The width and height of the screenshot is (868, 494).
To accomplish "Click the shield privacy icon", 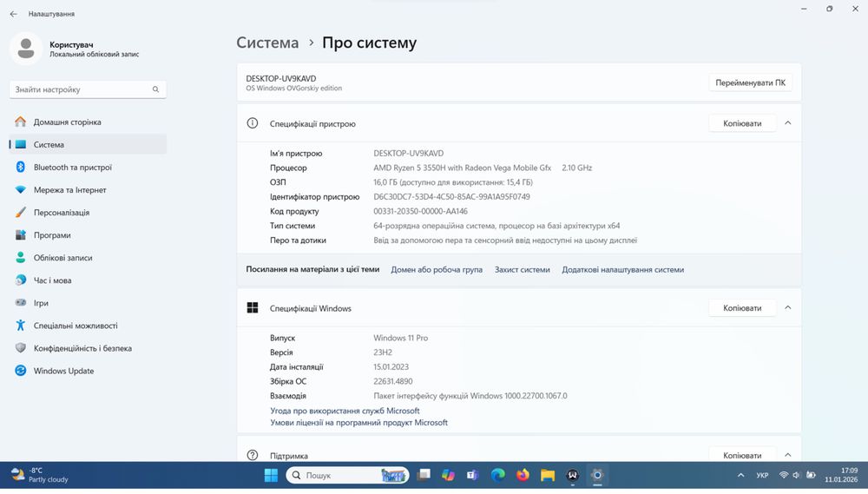I will [21, 348].
